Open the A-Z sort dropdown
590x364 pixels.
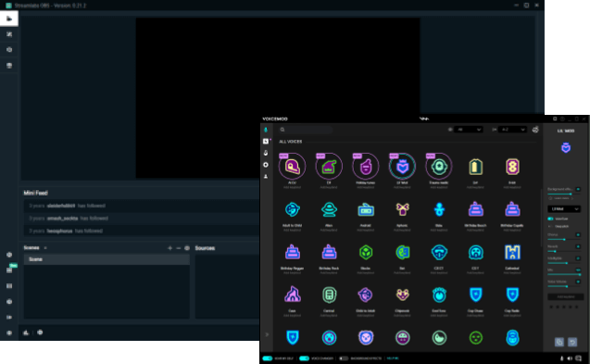[x=512, y=130]
